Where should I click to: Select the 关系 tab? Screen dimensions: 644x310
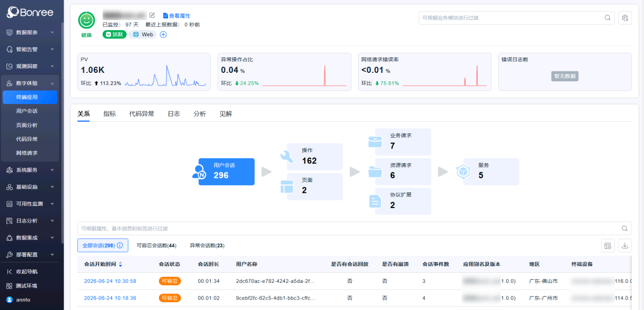[x=84, y=114]
